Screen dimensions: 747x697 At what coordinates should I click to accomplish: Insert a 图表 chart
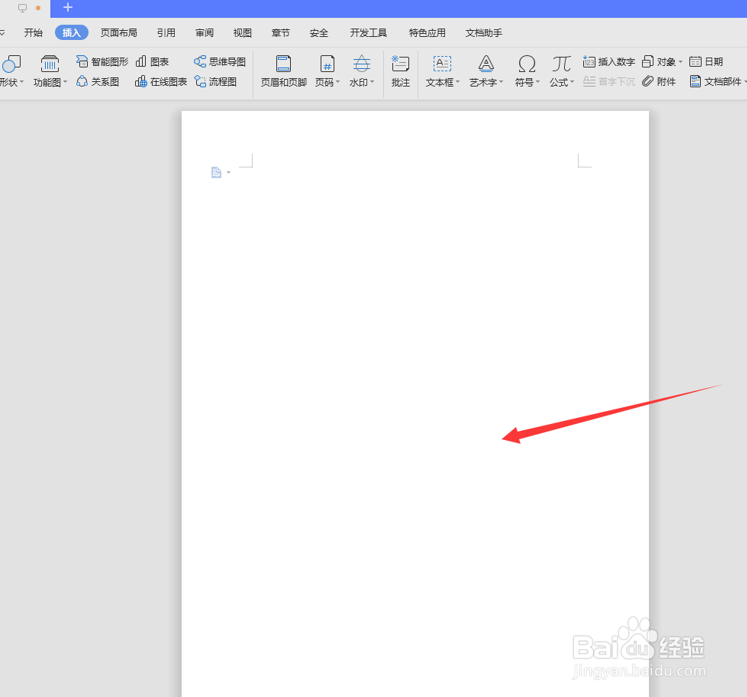pos(152,61)
